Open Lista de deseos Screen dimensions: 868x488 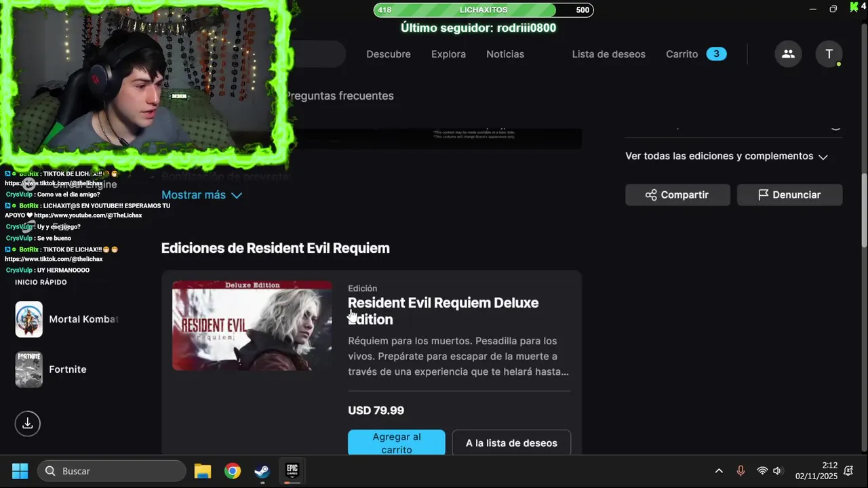(609, 54)
